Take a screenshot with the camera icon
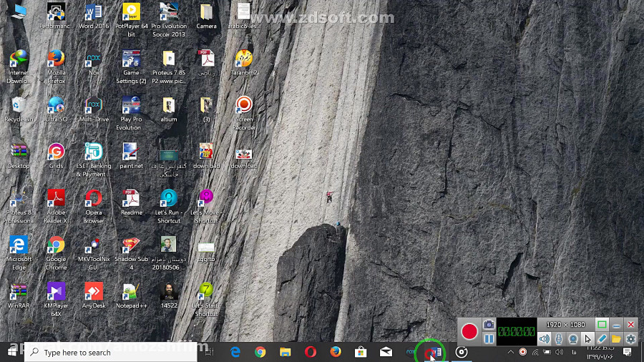 click(489, 325)
